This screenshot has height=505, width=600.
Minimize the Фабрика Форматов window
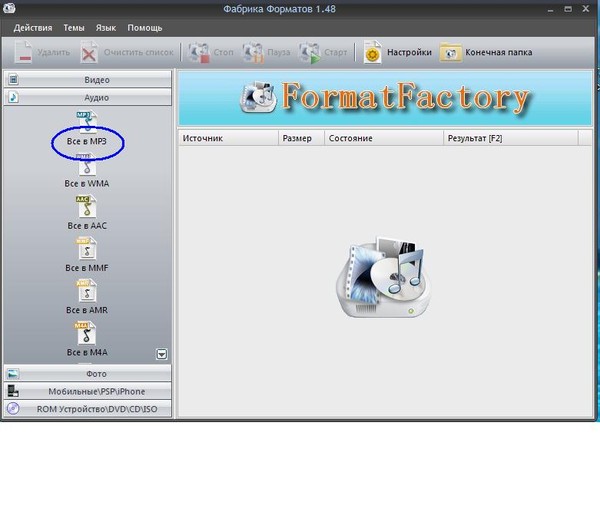tap(551, 9)
